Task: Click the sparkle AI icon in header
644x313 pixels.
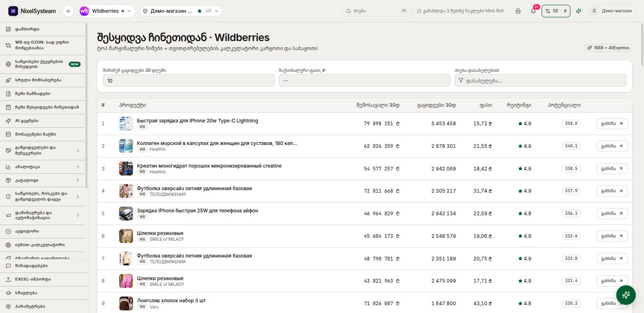Action: click(x=579, y=11)
